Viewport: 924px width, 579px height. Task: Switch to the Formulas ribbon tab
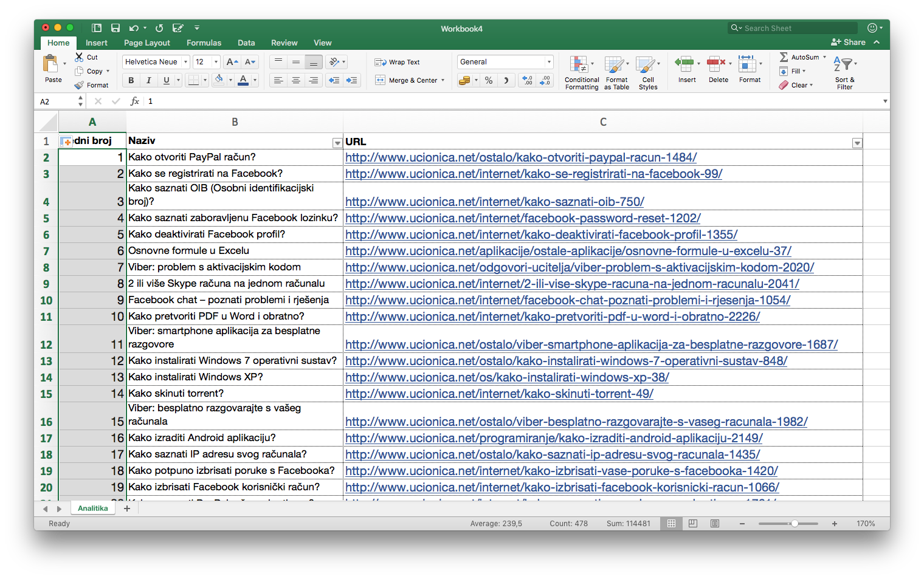(x=204, y=43)
